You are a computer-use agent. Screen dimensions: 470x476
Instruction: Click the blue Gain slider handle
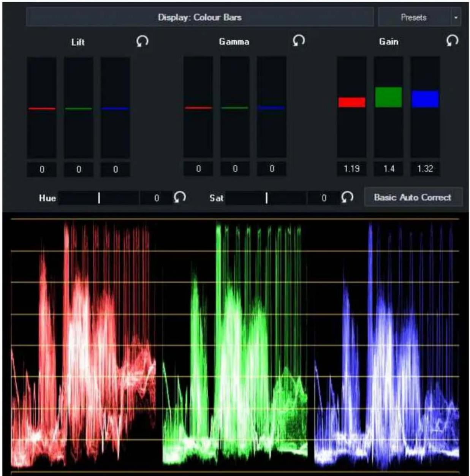[x=425, y=99]
